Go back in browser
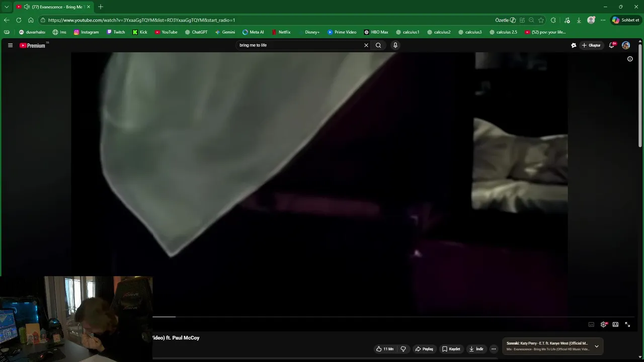Image resolution: width=644 pixels, height=362 pixels. [x=7, y=20]
